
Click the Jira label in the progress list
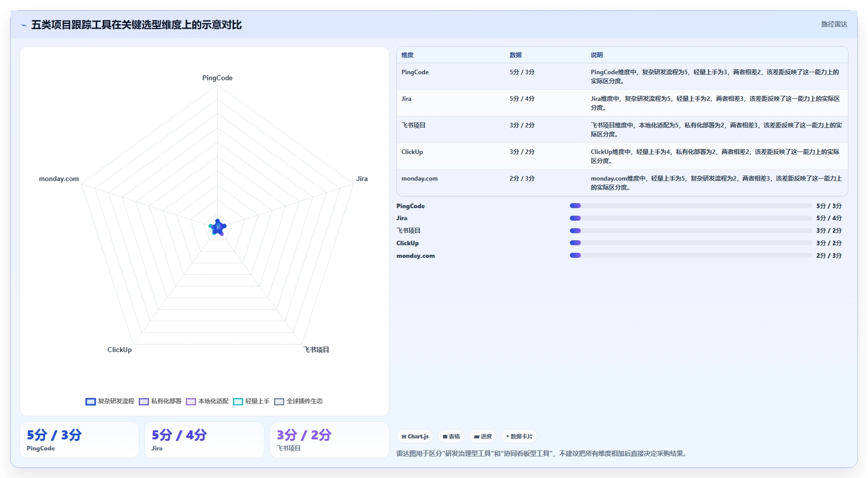click(x=402, y=218)
